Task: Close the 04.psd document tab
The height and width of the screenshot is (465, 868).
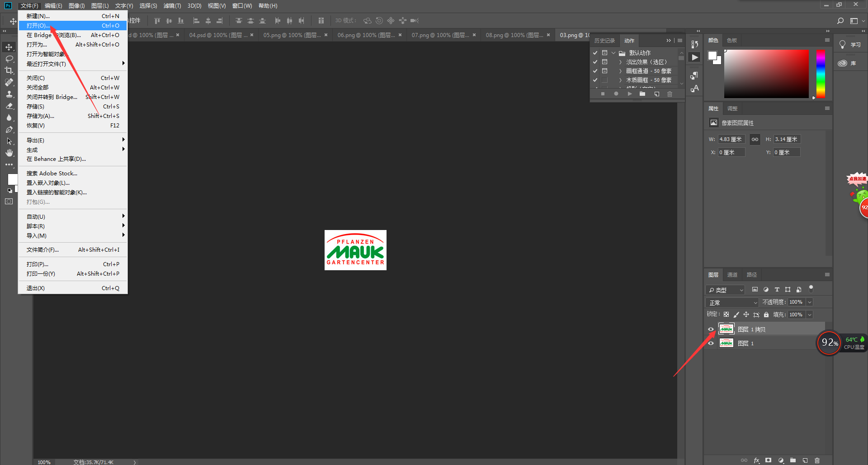Action: point(252,35)
